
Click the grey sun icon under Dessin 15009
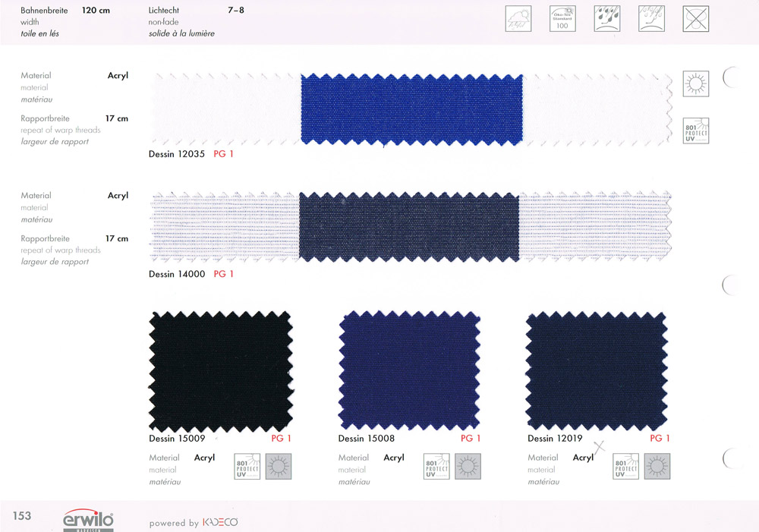point(279,466)
